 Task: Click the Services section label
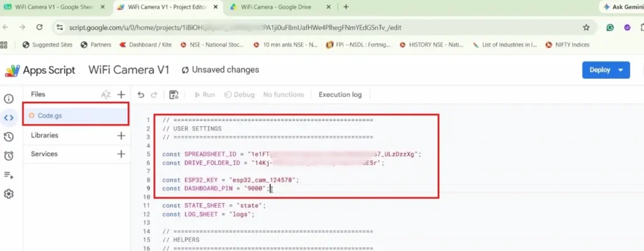(44, 154)
